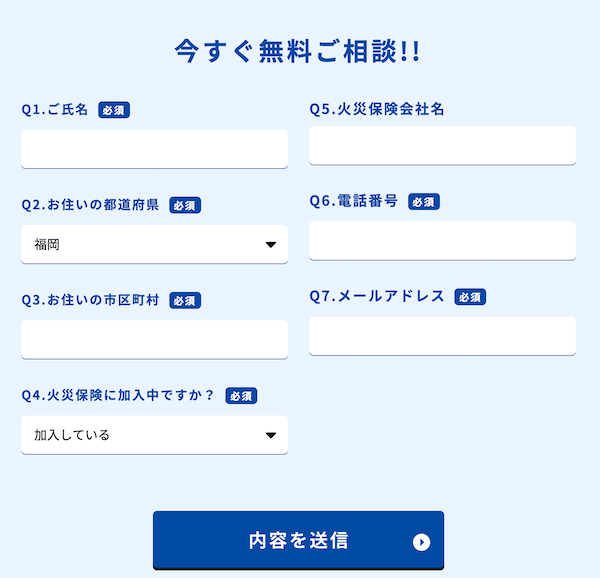This screenshot has height=578, width=600.
Task: Click the 必須 badge beside Q2.お住いの都道府県
Action: point(185,205)
